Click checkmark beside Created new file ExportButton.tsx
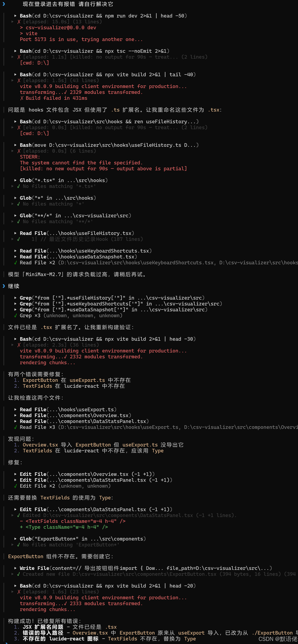 [18, 574]
